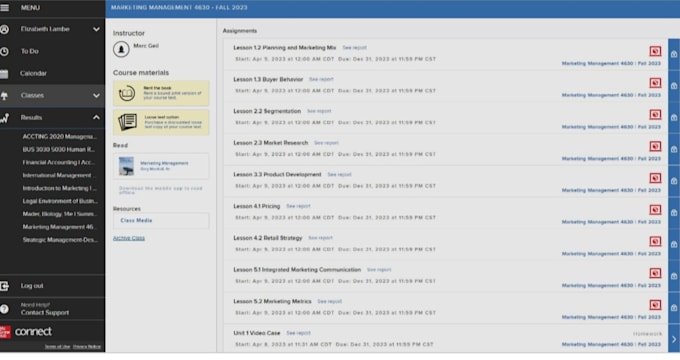680x360 pixels.
Task: Click the Loose leaf option icon
Action: click(x=127, y=122)
